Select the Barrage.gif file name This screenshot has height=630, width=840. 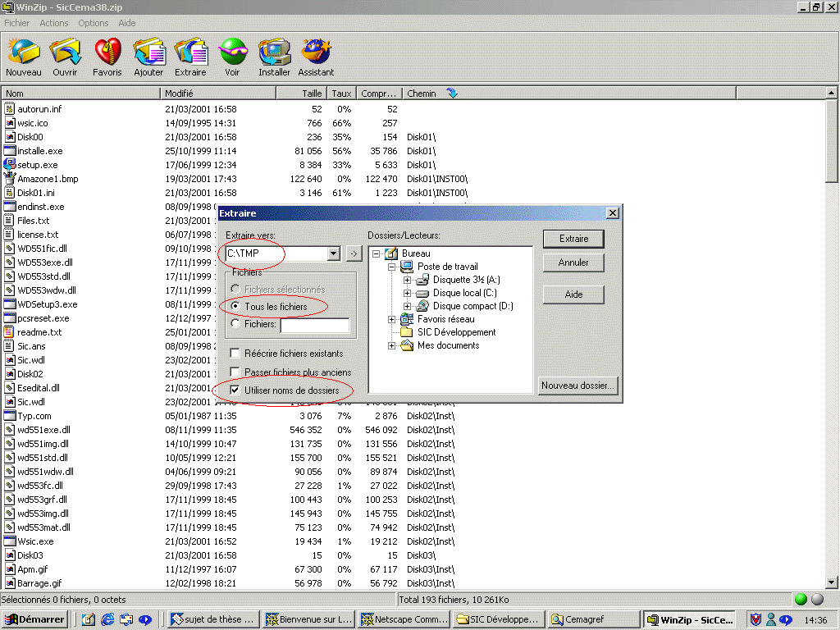coord(39,583)
